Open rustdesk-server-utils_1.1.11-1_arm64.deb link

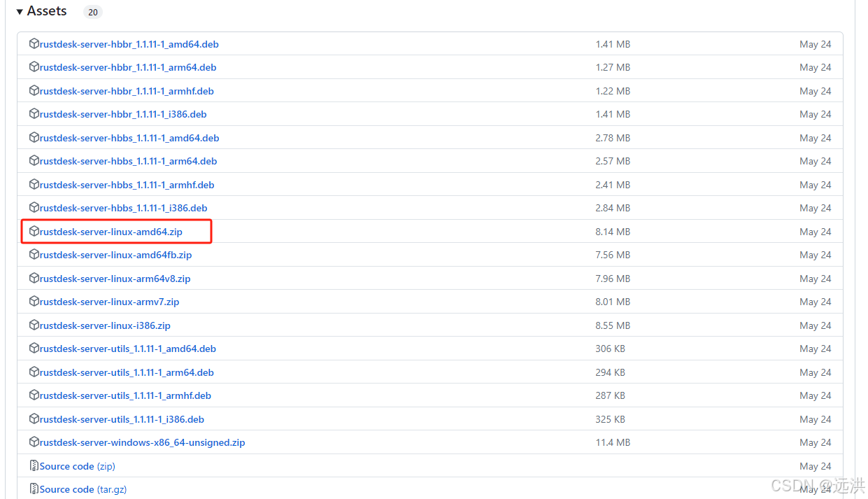(x=127, y=372)
